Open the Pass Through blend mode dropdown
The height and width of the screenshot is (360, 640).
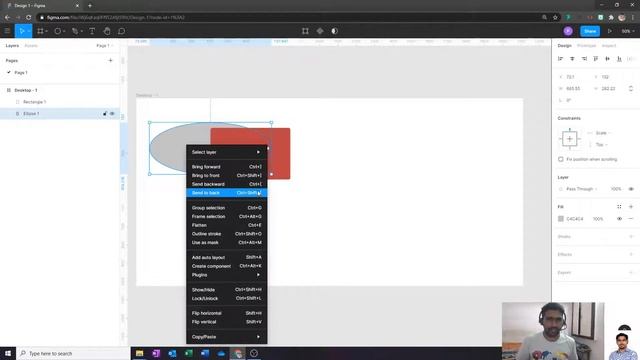(x=582, y=189)
